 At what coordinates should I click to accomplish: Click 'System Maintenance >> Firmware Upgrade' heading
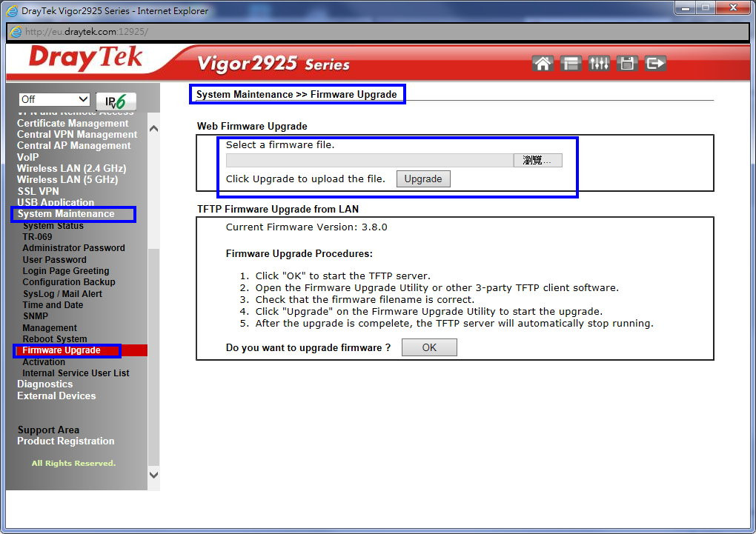coord(296,94)
